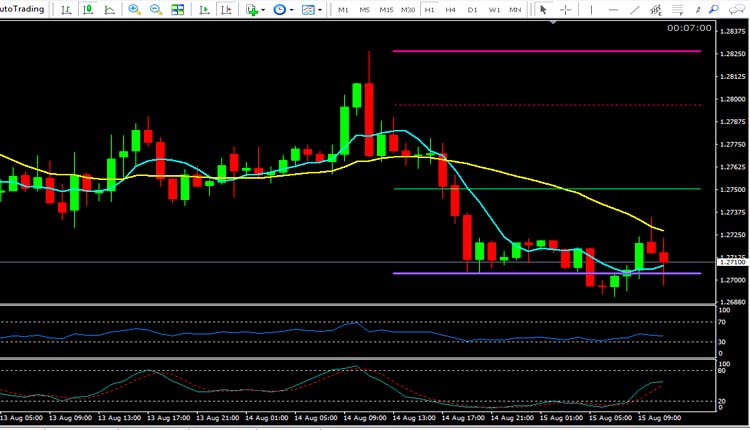Click the 1.28250 price scale value
Screen dimensions: 750x430
point(732,54)
